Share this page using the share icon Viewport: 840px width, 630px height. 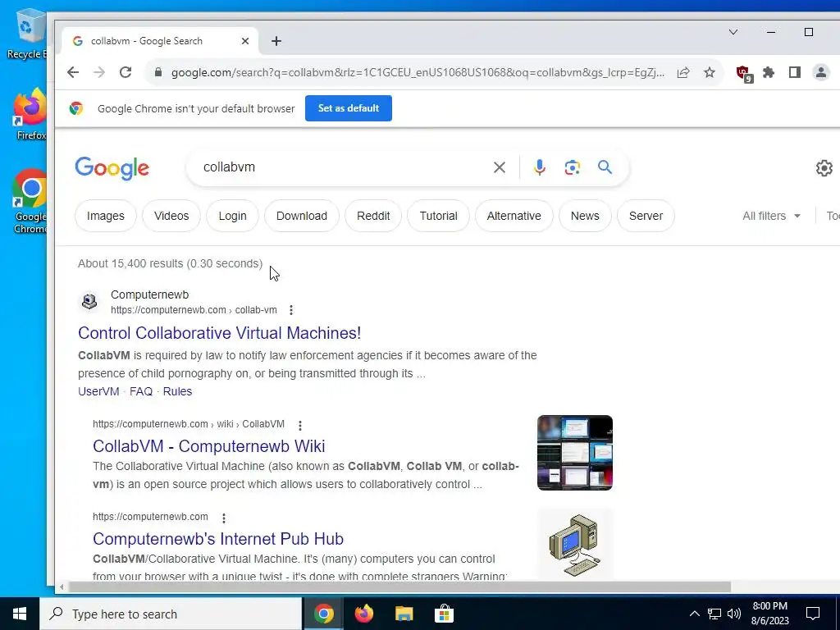pos(683,72)
